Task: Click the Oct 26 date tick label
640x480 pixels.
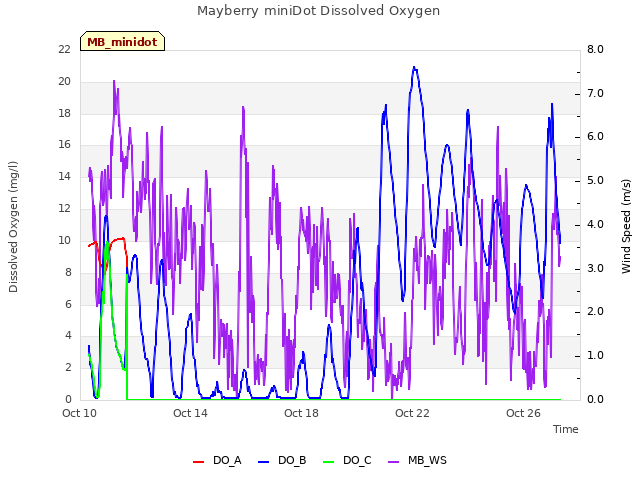Action: pyautogui.click(x=523, y=413)
